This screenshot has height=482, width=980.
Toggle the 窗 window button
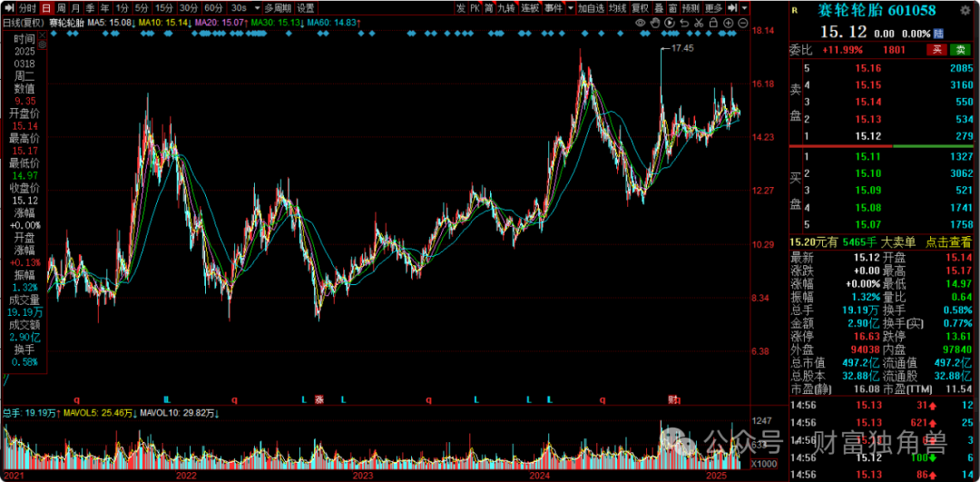673,7
